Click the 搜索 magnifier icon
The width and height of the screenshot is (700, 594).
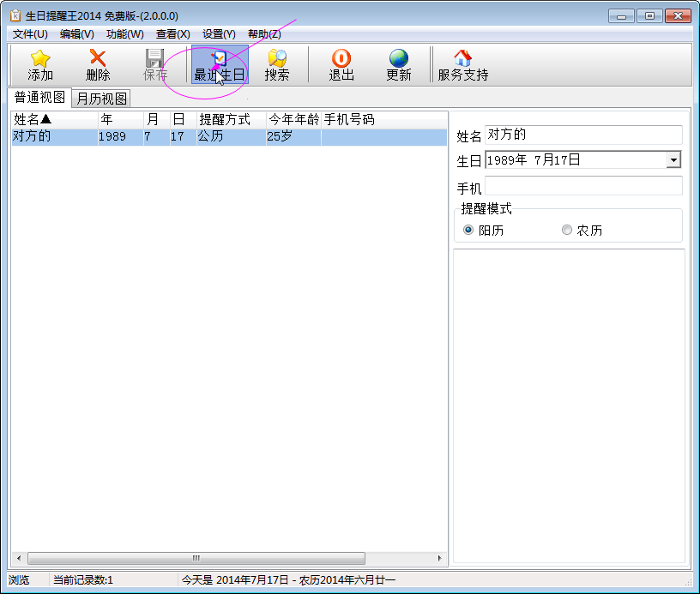277,58
